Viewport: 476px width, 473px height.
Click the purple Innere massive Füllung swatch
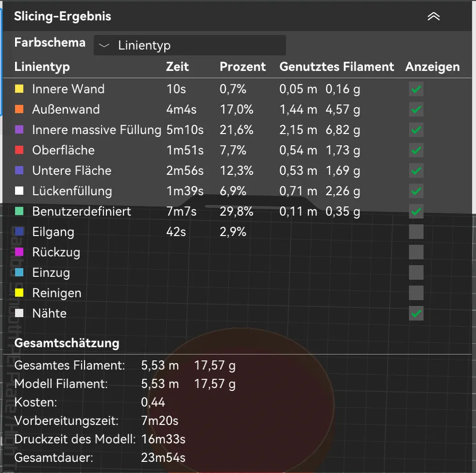pyautogui.click(x=19, y=130)
